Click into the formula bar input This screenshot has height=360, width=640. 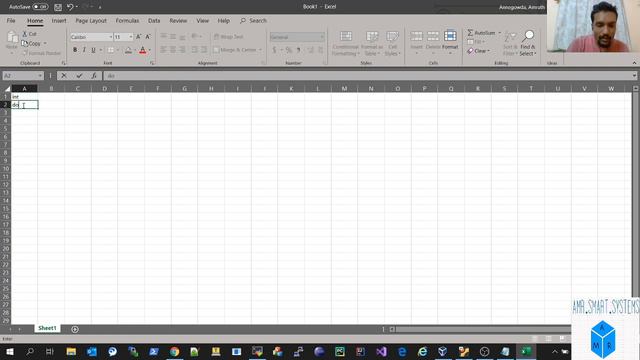(x=367, y=76)
